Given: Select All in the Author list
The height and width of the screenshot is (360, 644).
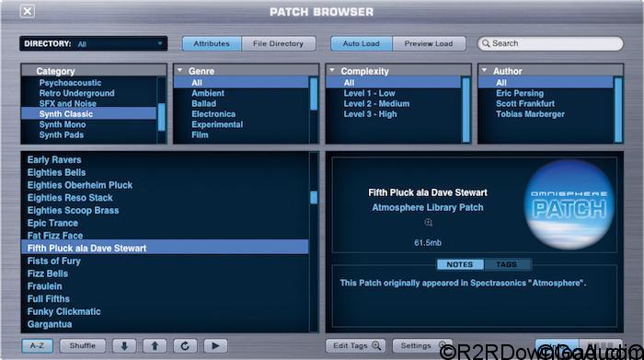Looking at the screenshot, I should 546,83.
